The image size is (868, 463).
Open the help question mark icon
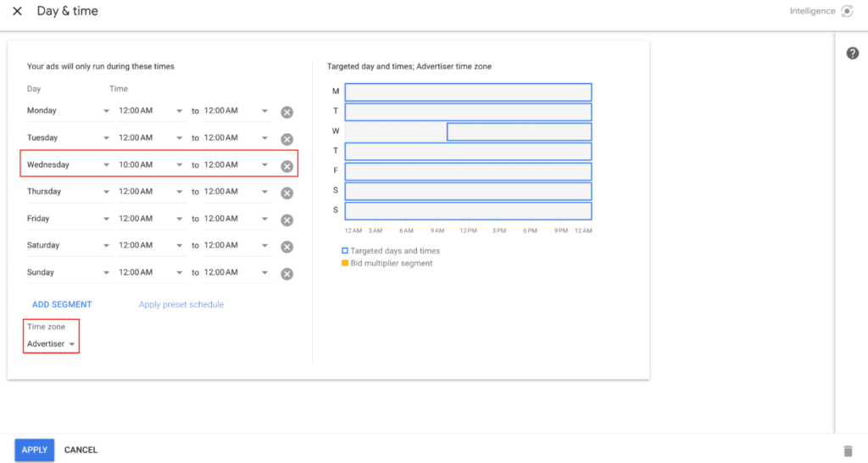[x=853, y=53]
